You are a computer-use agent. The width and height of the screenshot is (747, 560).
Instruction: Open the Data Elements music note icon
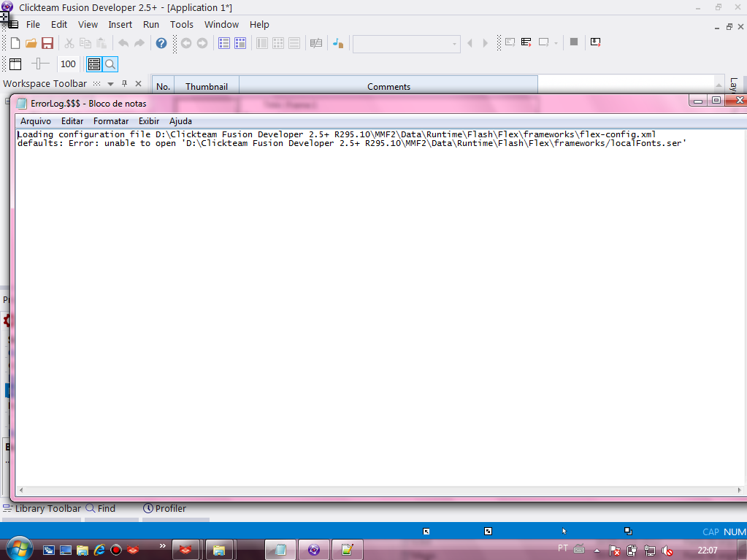338,43
